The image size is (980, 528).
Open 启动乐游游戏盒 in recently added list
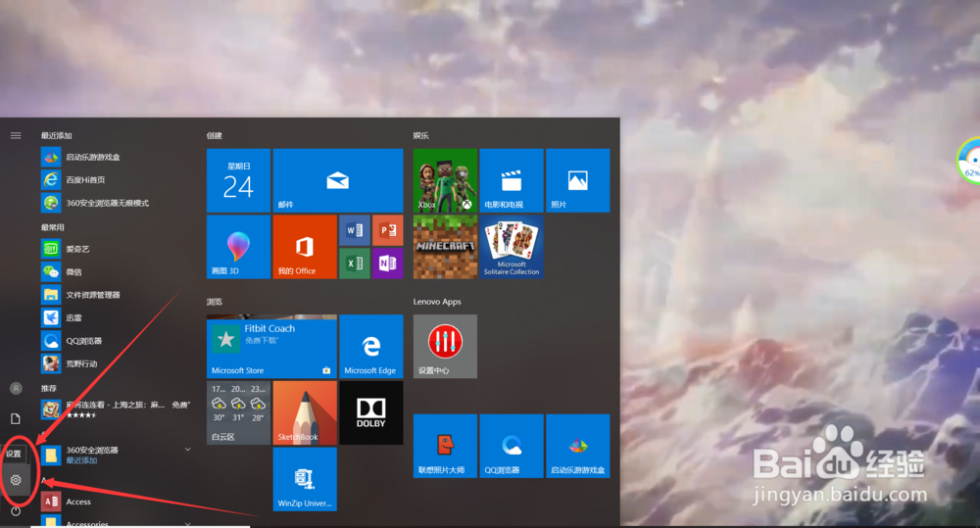[117, 157]
